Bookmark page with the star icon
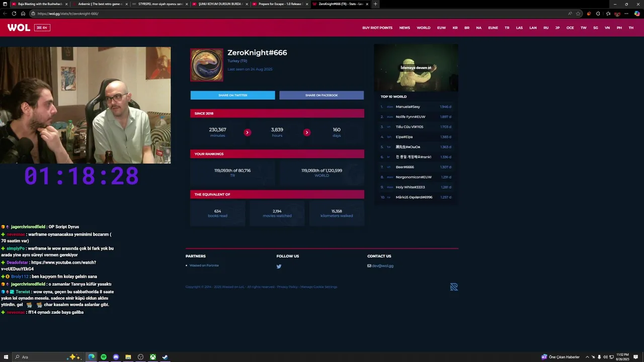Screen dimensions: 644x362 (x=578, y=14)
